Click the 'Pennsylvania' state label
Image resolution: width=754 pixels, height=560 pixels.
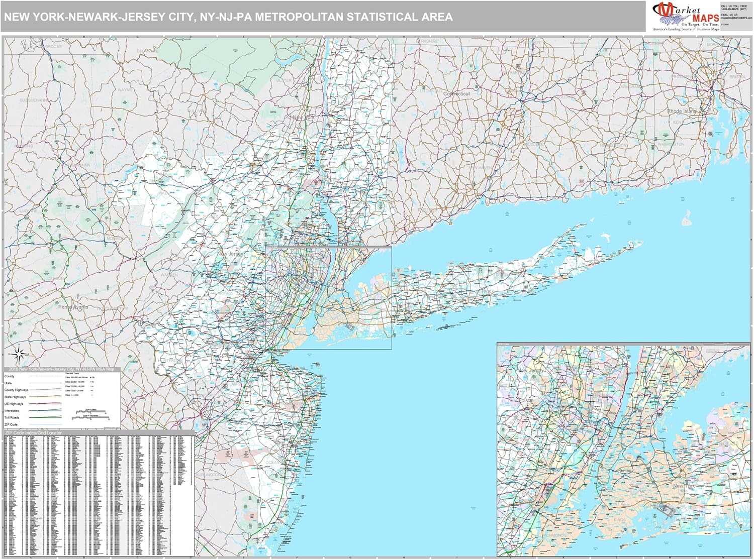point(73,306)
